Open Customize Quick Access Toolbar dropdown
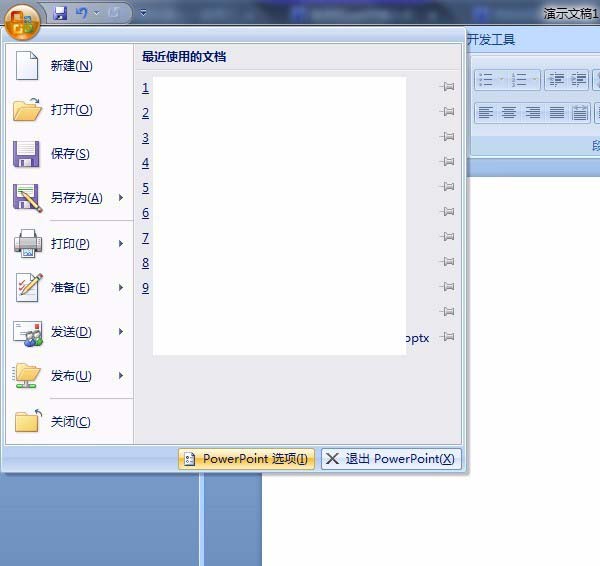Viewport: 600px width, 566px height. coord(143,13)
